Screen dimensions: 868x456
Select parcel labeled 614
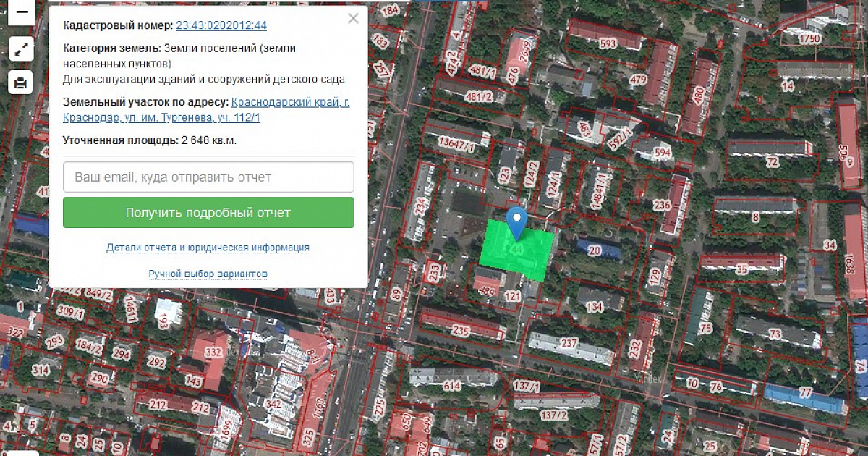point(451,386)
